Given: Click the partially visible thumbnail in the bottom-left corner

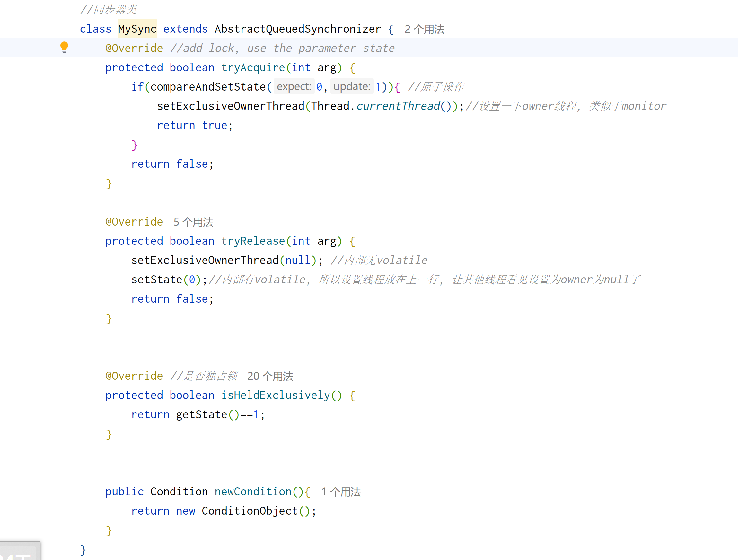Looking at the screenshot, I should (19, 551).
